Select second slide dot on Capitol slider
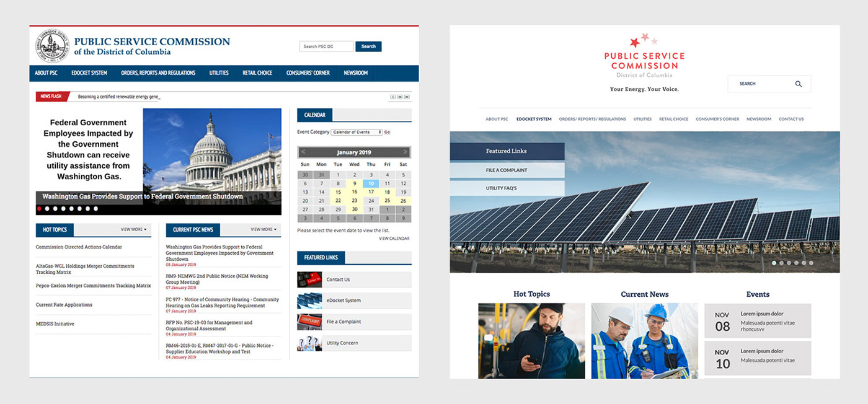Screen dimensions: 868x404 tap(48, 209)
